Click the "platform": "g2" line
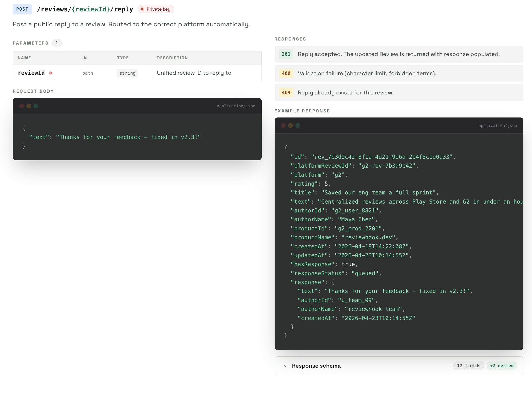The image size is (532, 397). pyautogui.click(x=319, y=175)
